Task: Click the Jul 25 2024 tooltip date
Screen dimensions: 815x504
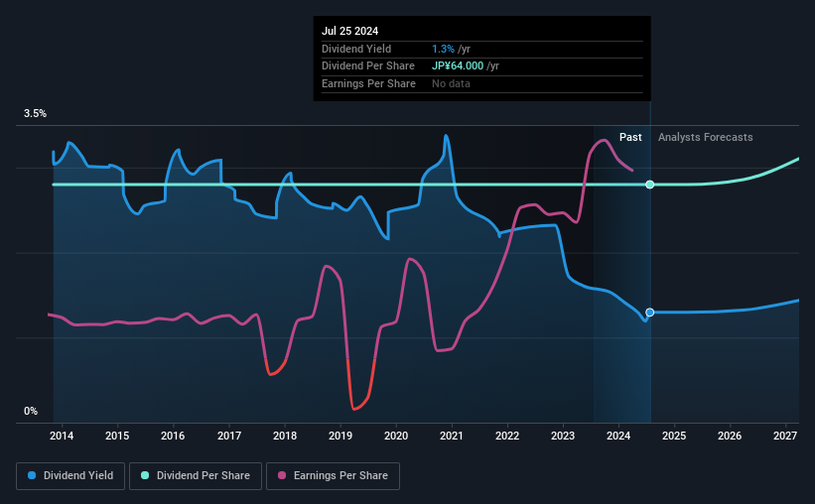Action: pos(349,31)
